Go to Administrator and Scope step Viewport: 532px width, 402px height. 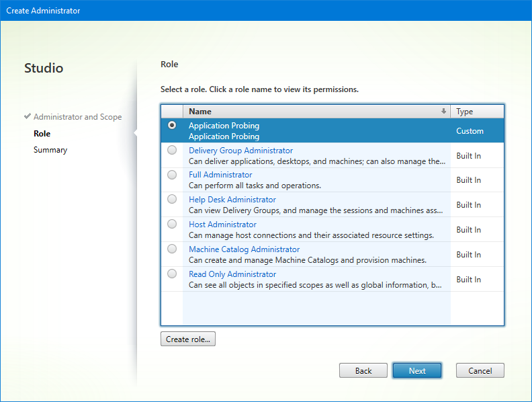tap(77, 117)
